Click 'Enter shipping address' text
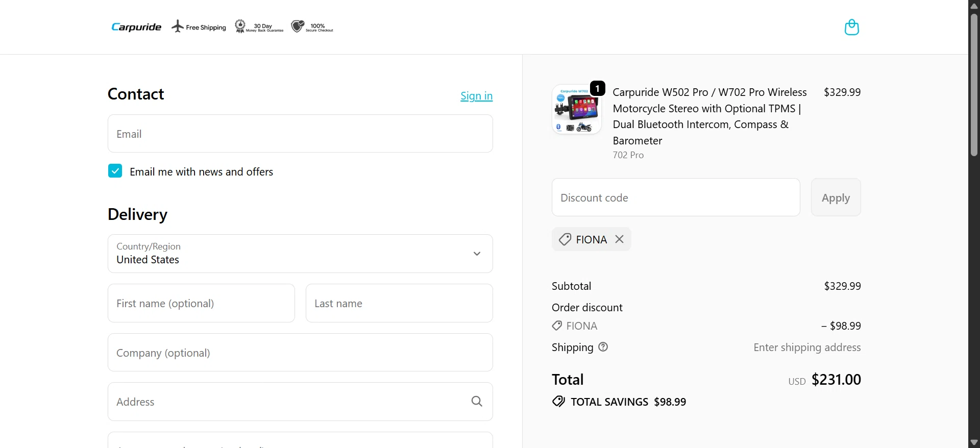Image resolution: width=980 pixels, height=448 pixels. coord(807,347)
